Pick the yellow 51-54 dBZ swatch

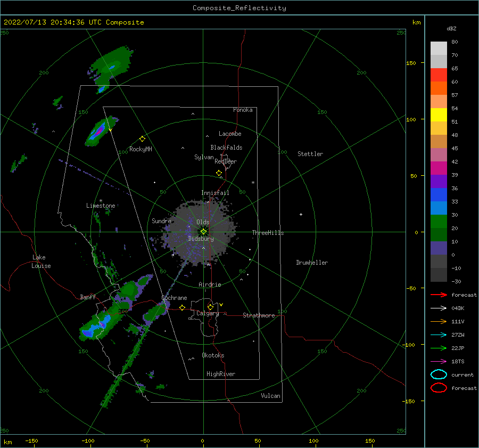[x=439, y=115]
